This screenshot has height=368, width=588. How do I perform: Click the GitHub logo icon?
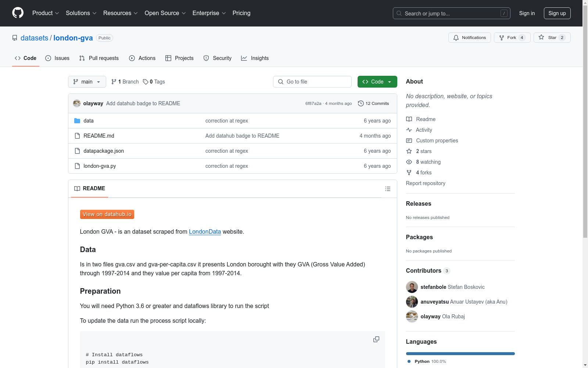[18, 13]
